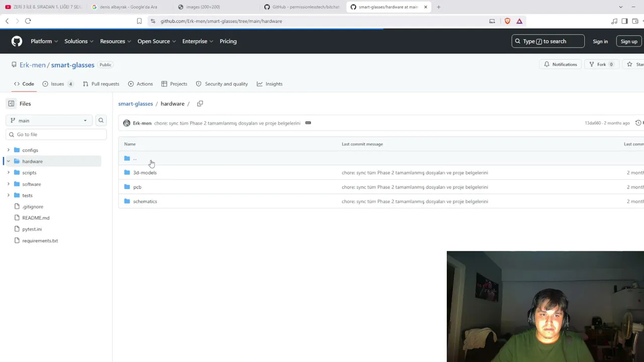The width and height of the screenshot is (644, 362).
Task: Click the browser address bar URL
Action: 221,21
